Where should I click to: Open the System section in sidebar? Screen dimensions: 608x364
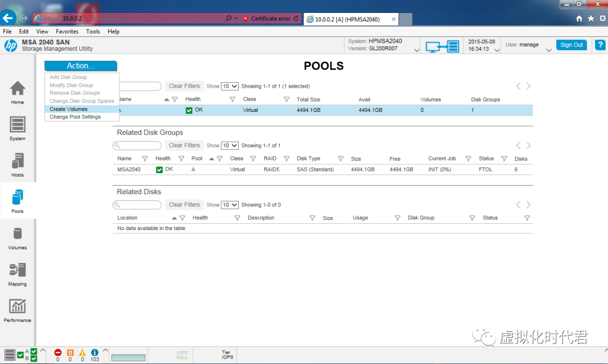[x=17, y=128]
